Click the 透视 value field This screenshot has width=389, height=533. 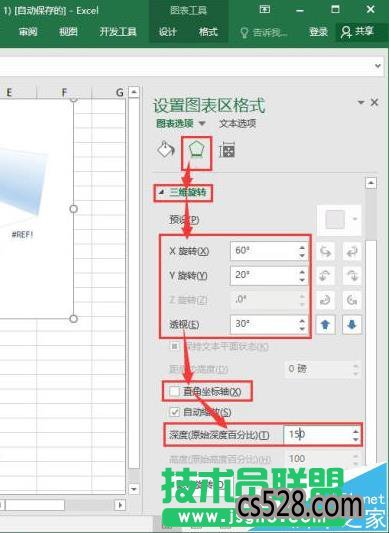pos(264,324)
